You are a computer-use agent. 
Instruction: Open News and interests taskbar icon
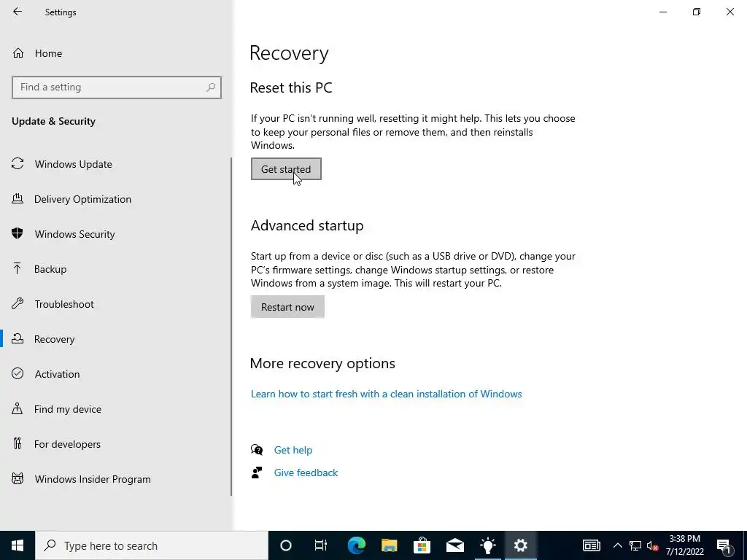pos(591,545)
